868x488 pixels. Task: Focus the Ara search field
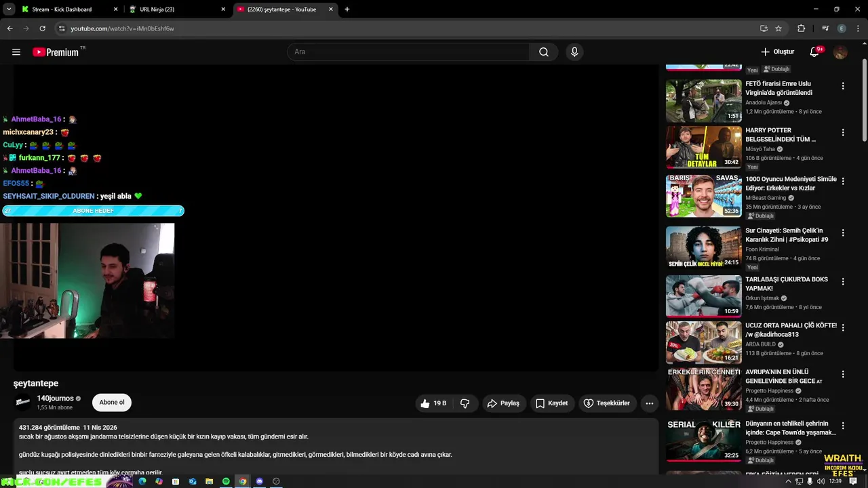[x=409, y=52]
